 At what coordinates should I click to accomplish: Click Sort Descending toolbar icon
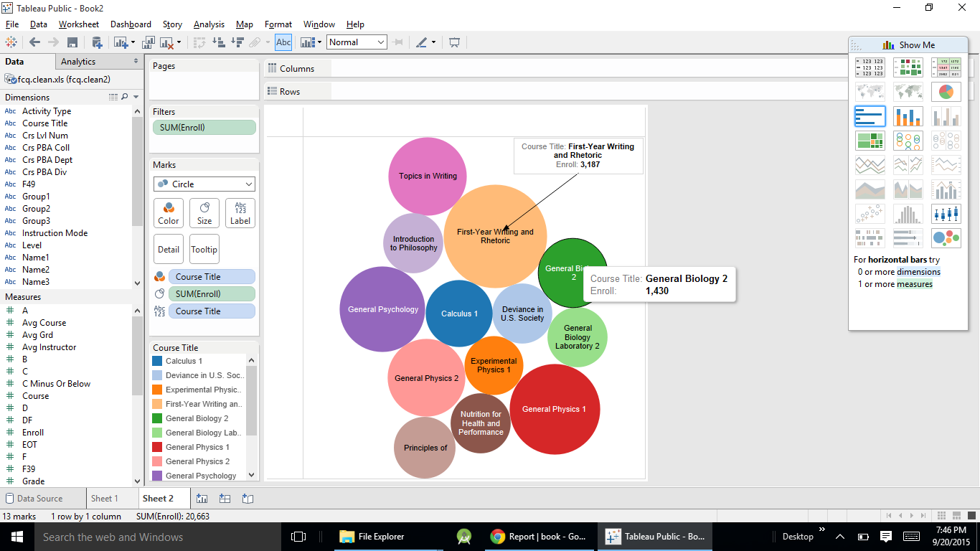click(x=237, y=42)
